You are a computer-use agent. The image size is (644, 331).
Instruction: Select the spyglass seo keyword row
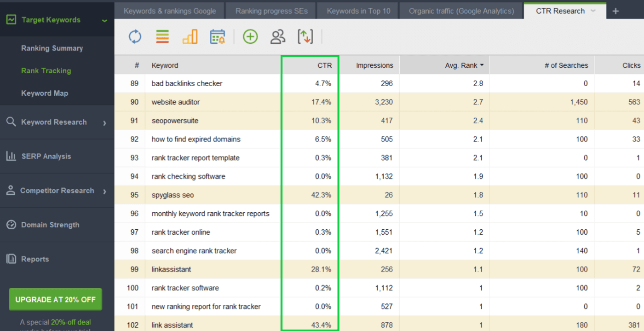point(379,195)
